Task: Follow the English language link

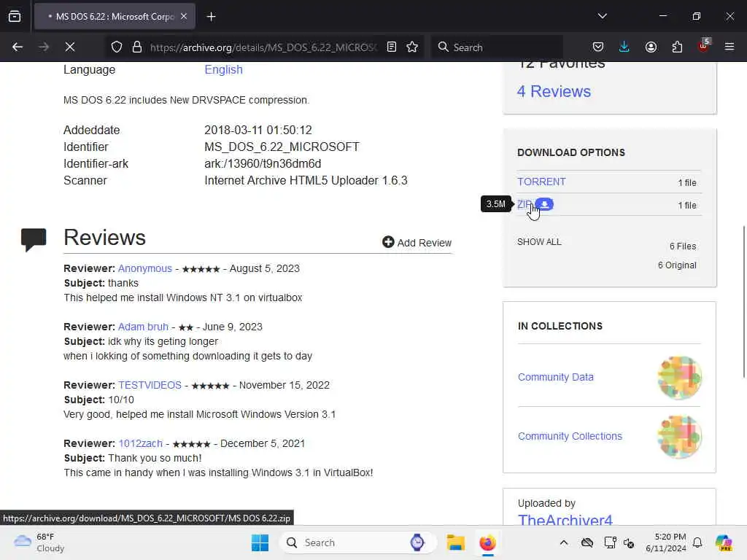Action: (x=223, y=69)
